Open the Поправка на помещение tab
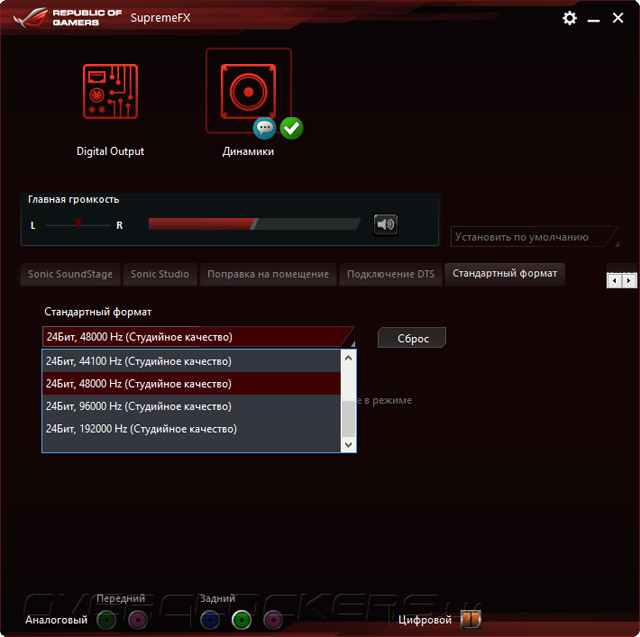Screen dimensions: 640x637 tap(268, 274)
